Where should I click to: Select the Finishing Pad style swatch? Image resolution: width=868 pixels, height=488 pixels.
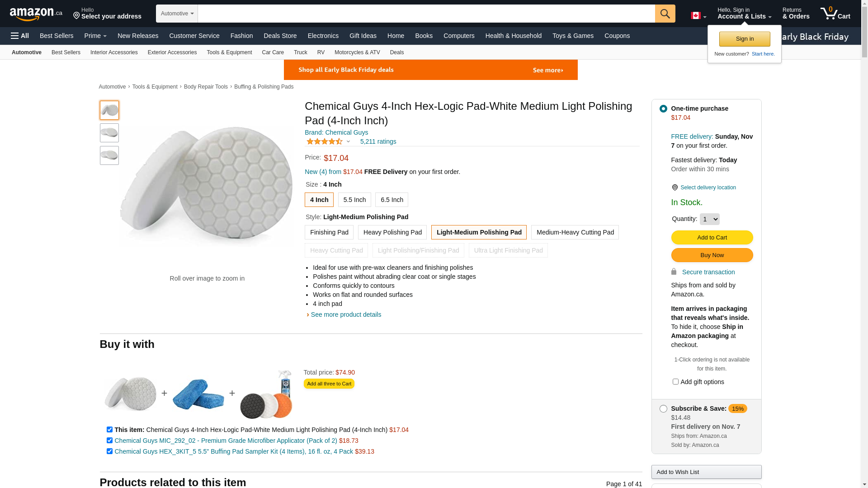(329, 232)
